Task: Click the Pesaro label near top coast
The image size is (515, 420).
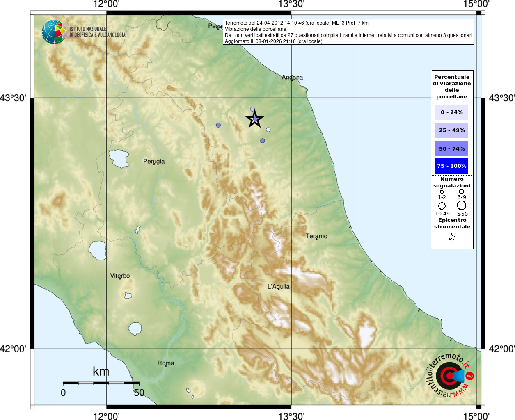Action: pyautogui.click(x=215, y=26)
